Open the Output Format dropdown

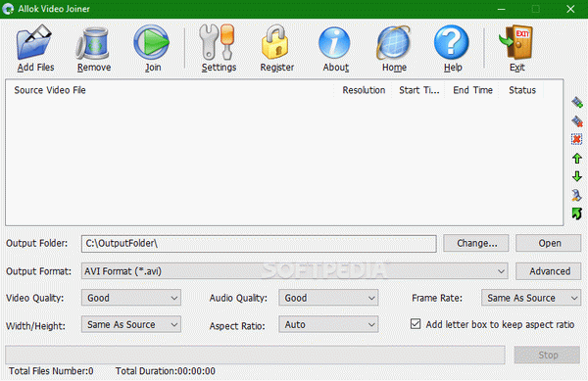294,271
